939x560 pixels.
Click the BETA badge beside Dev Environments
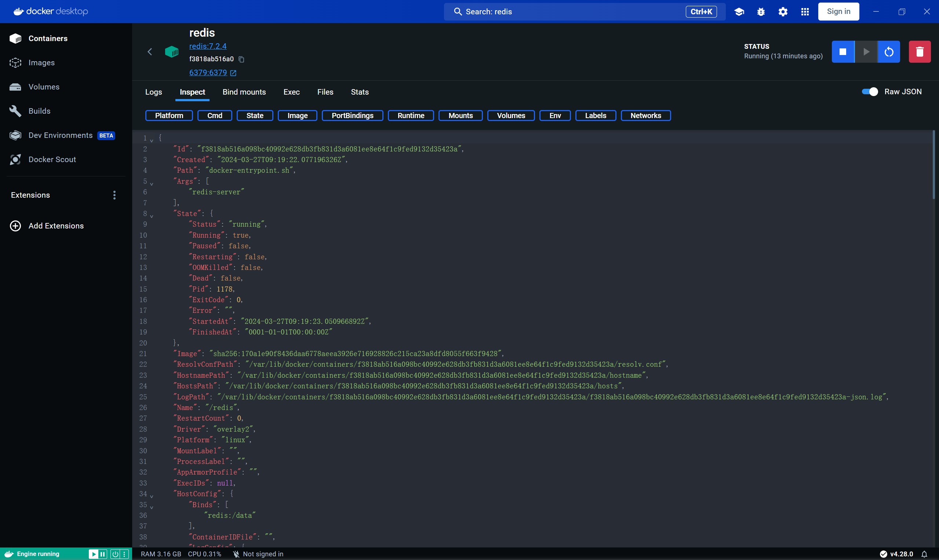click(x=106, y=135)
